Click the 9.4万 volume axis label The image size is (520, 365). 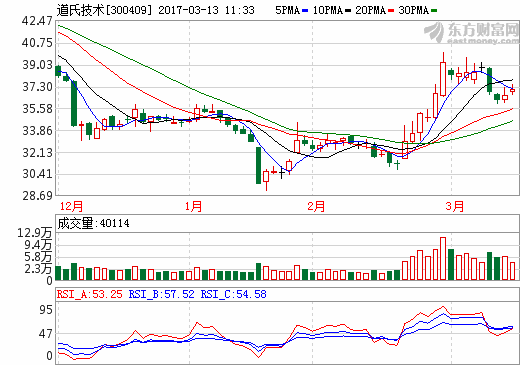click(38, 245)
